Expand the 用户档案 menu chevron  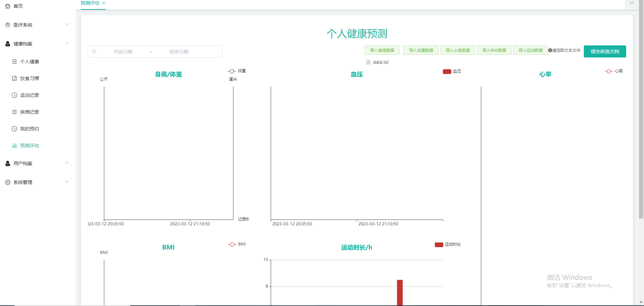(x=67, y=163)
